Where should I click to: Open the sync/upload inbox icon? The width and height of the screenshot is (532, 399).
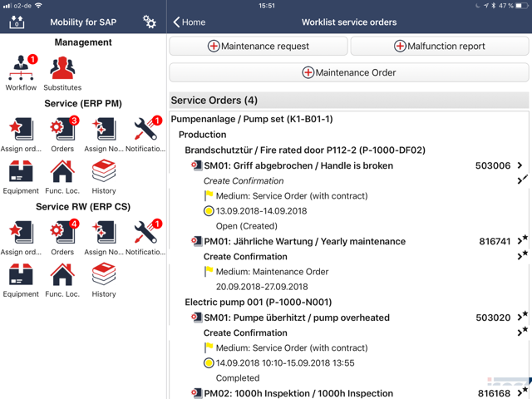click(x=17, y=22)
